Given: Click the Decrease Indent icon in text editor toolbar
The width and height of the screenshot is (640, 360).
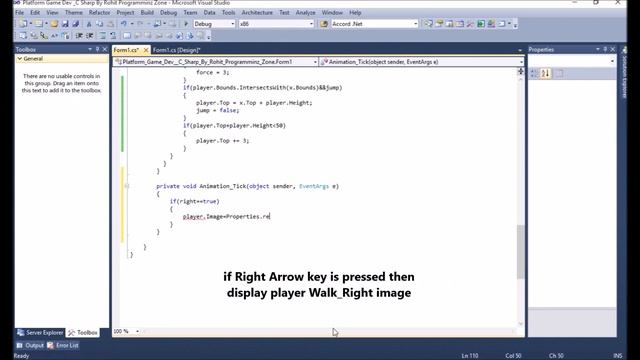Looking at the screenshot, I should [79, 36].
